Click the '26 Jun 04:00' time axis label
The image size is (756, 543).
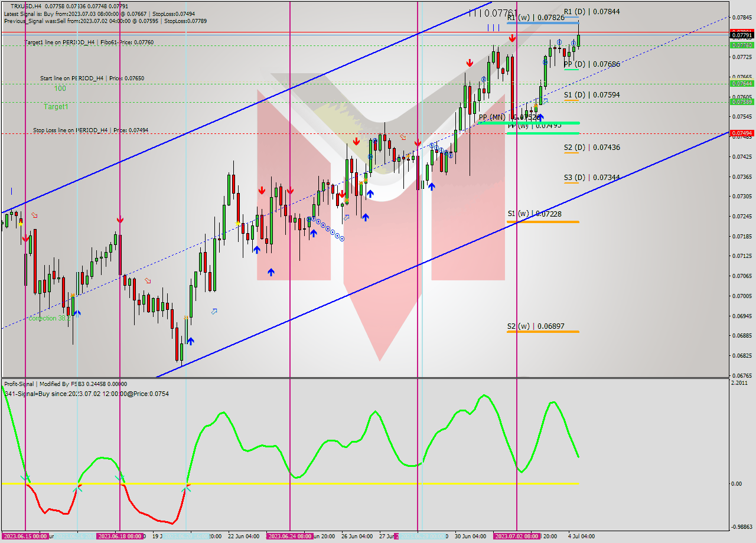point(356,537)
